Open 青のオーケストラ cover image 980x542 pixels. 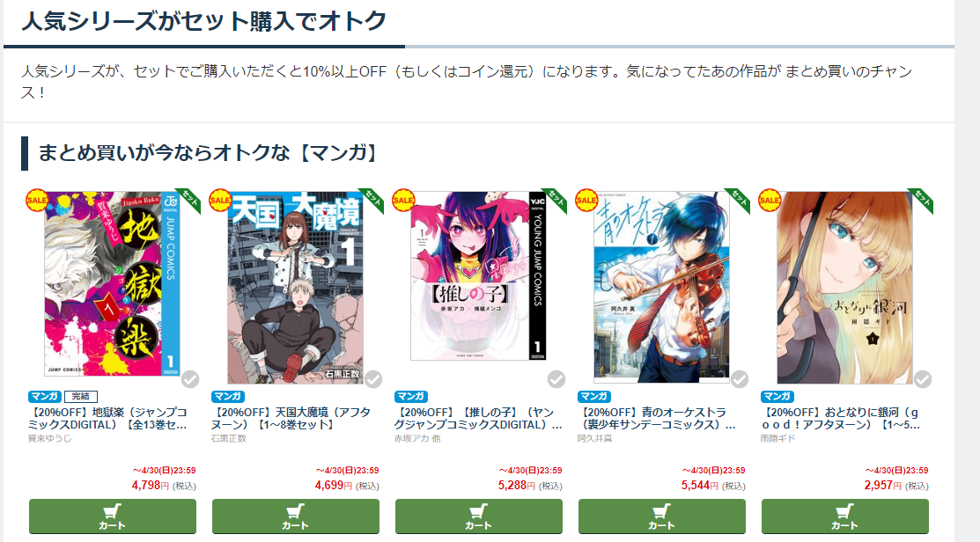coord(662,287)
